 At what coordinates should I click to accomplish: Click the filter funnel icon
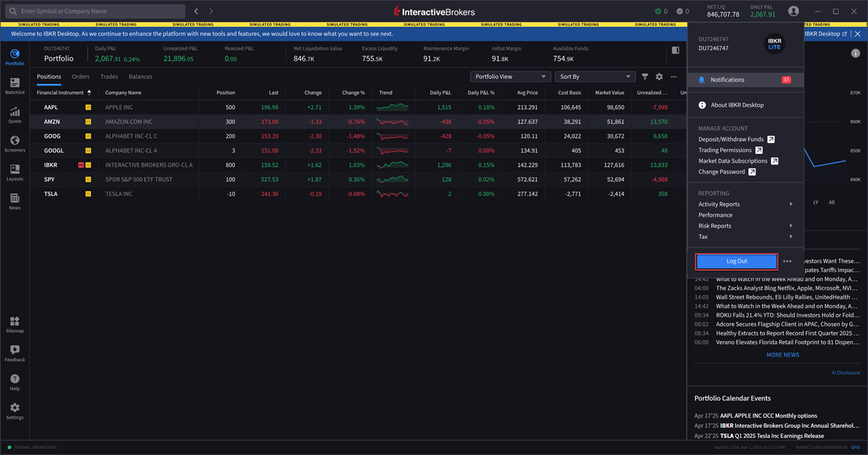click(x=645, y=77)
